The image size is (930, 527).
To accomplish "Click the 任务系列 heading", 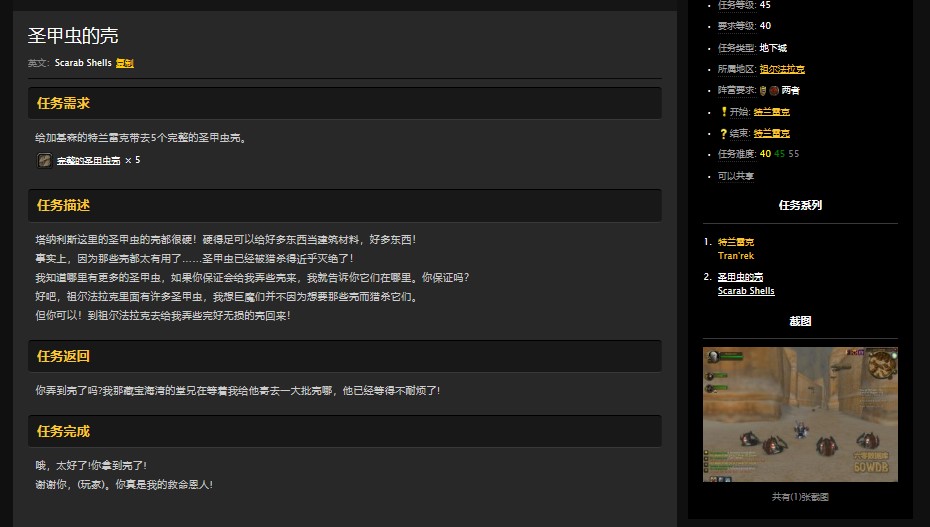I will point(800,205).
